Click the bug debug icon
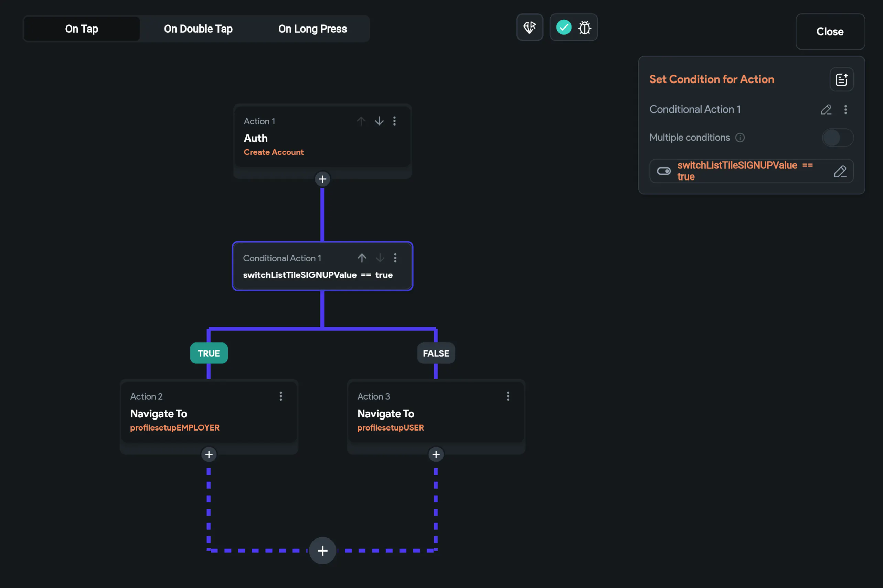This screenshot has width=883, height=588. (x=584, y=28)
